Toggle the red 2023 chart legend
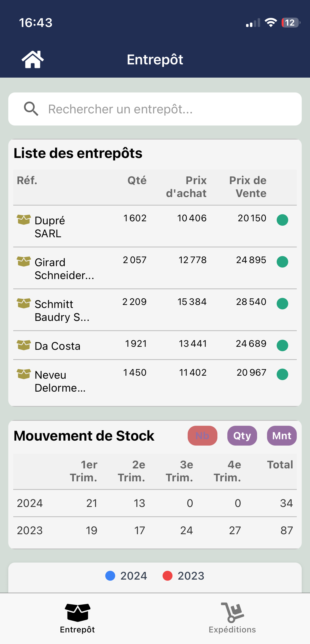Viewport: 310px width, 644px height. (x=184, y=576)
